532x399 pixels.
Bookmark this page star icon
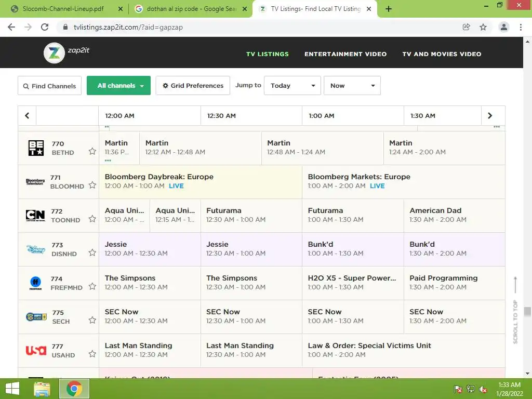[483, 27]
